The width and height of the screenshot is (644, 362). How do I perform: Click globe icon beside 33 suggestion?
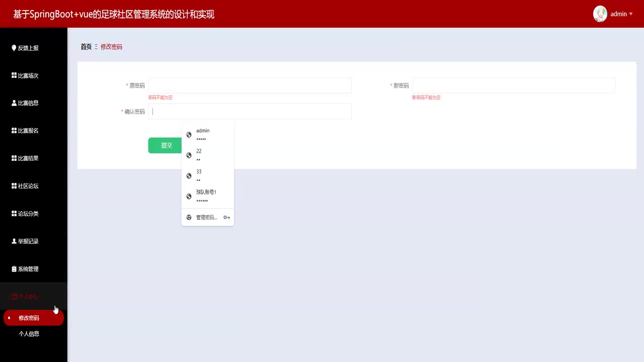pyautogui.click(x=189, y=176)
